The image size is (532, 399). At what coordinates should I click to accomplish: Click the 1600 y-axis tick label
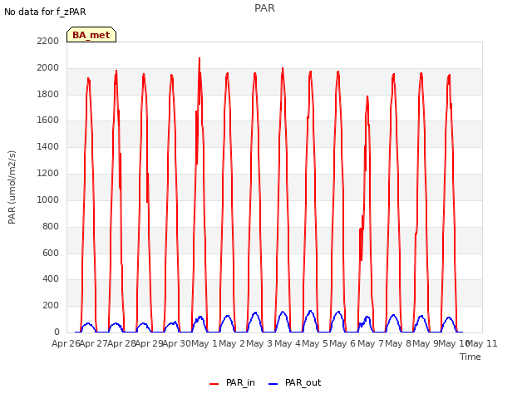click(x=48, y=120)
